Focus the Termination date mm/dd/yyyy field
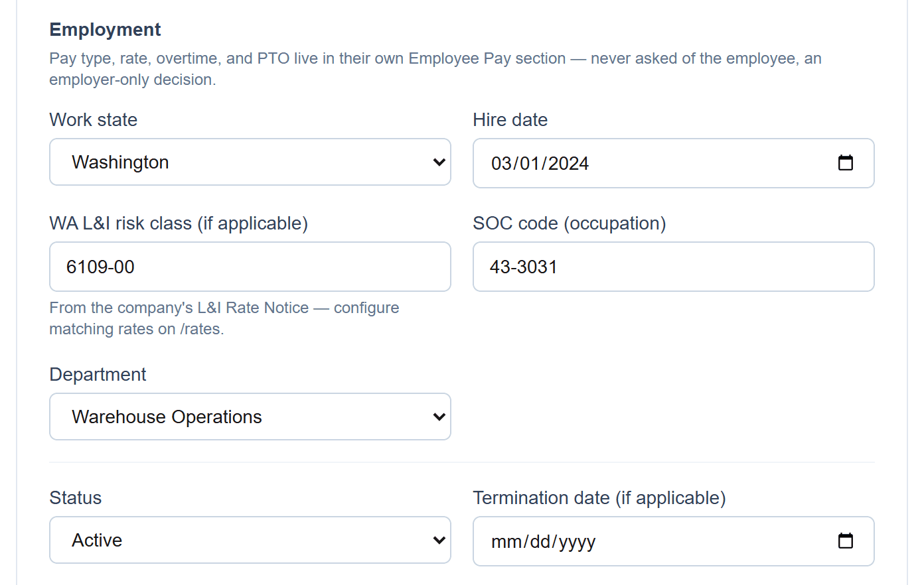Screen dimensions: 924x585 tap(674, 541)
